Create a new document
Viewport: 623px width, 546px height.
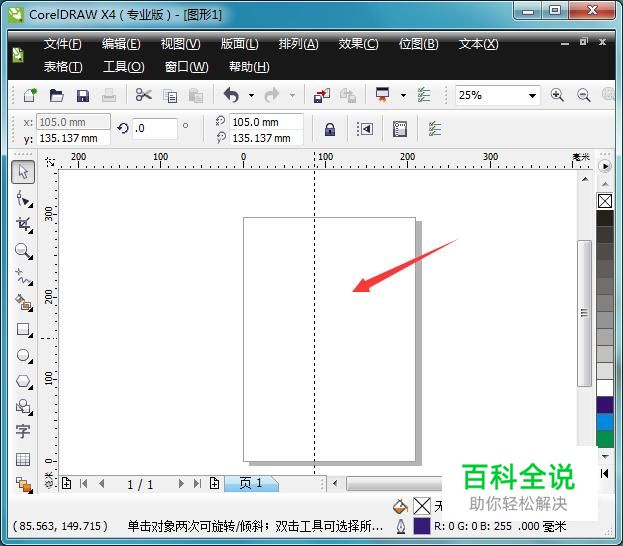click(31, 95)
